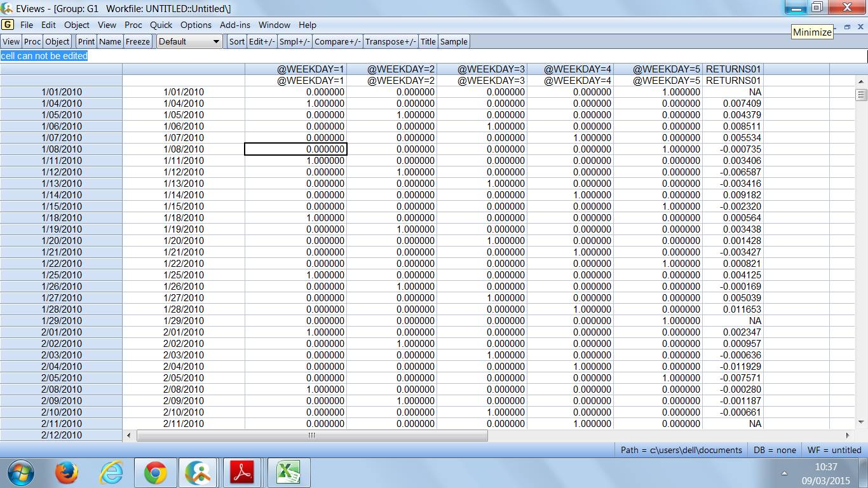Screen dimensions: 868x488
Task: Select the returns cell showing -0.001187
Action: (732, 401)
